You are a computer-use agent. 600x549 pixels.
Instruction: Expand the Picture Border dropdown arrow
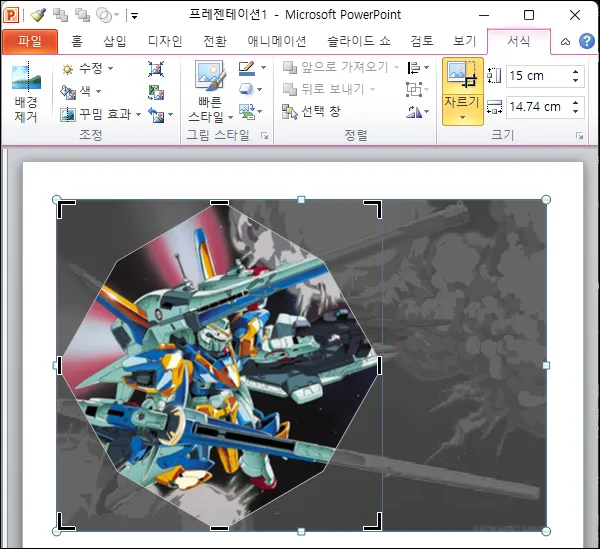264,68
